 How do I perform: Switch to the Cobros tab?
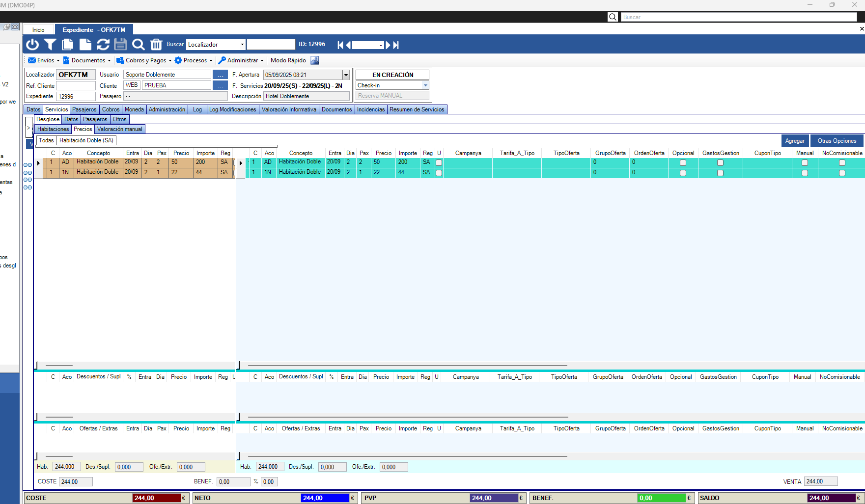(111, 109)
